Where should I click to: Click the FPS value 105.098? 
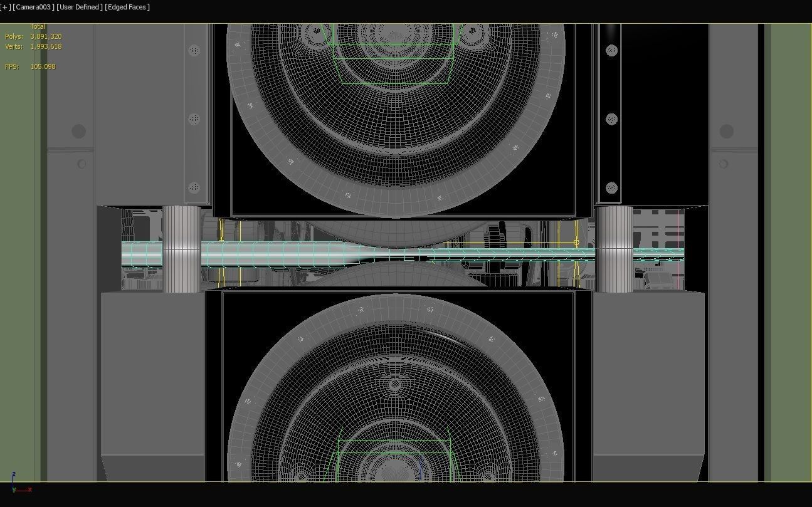coord(43,66)
